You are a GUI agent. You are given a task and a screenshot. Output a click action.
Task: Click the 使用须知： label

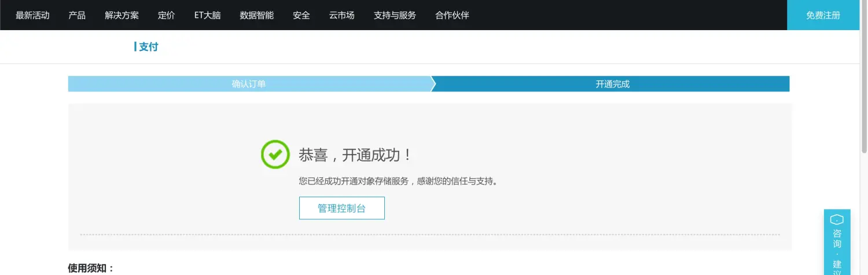(91, 268)
